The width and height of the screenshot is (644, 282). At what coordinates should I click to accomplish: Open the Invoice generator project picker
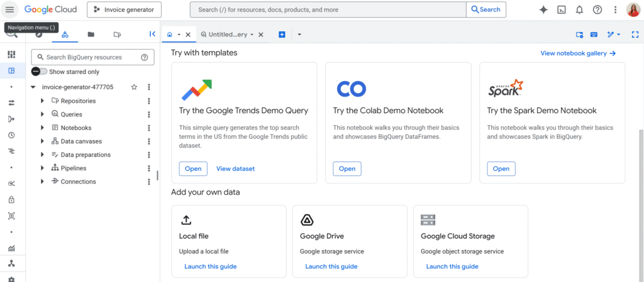point(124,9)
